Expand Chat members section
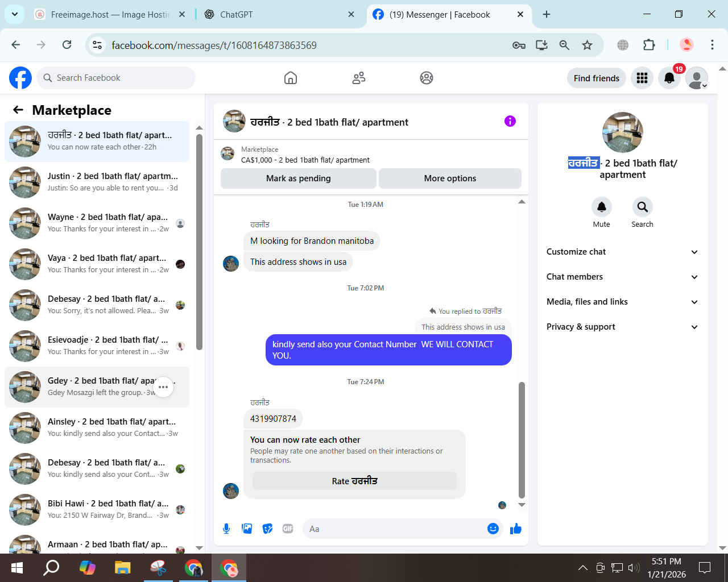 [x=622, y=277]
